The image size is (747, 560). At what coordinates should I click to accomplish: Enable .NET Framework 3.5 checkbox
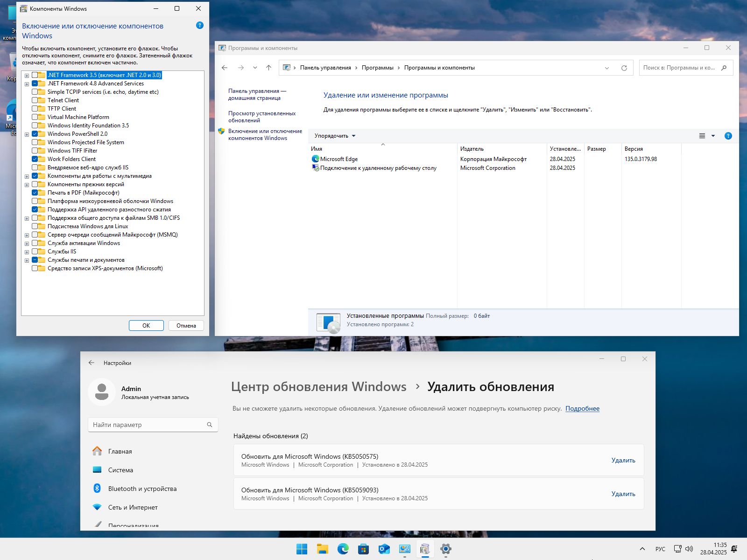(x=35, y=75)
